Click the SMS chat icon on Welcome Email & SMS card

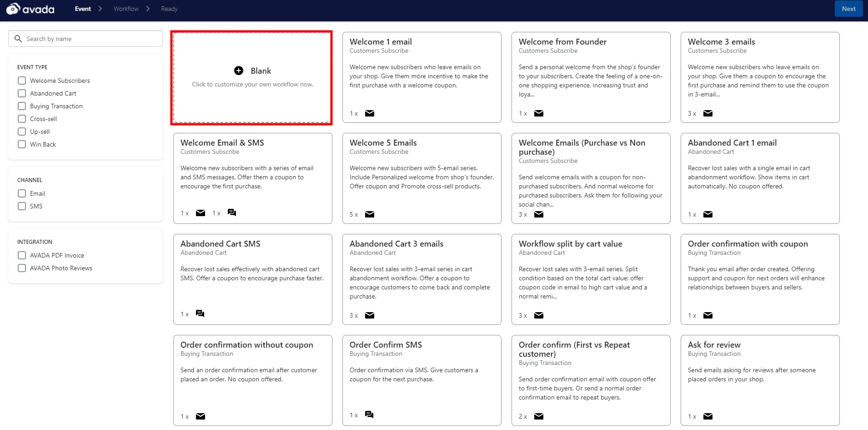pyautogui.click(x=232, y=212)
